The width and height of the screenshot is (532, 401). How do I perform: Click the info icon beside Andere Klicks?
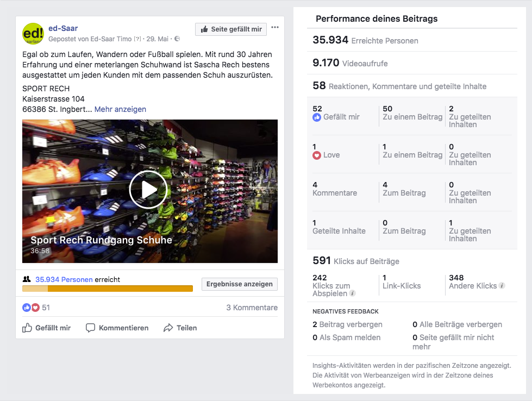coord(502,286)
